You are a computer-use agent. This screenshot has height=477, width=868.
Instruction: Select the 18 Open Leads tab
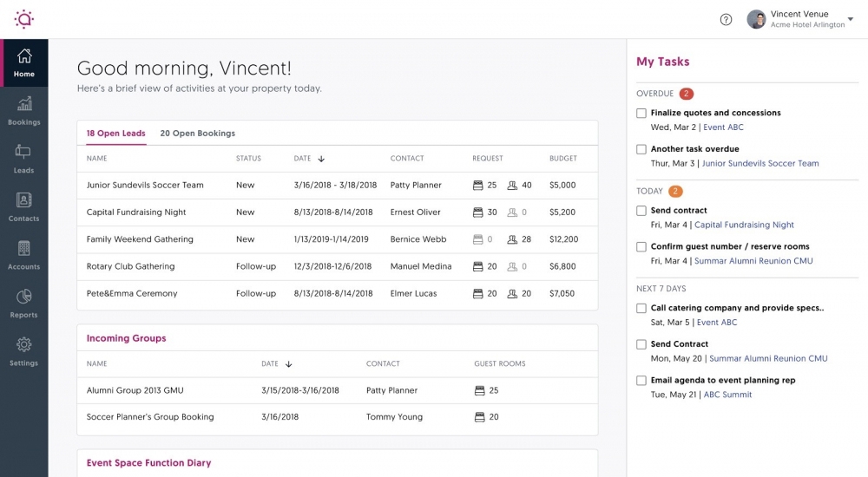tap(115, 134)
